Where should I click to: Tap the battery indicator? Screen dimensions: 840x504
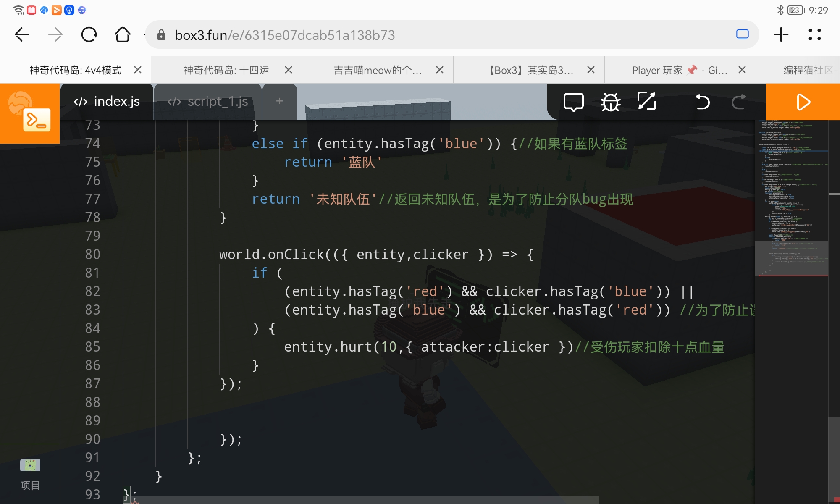[x=796, y=10]
